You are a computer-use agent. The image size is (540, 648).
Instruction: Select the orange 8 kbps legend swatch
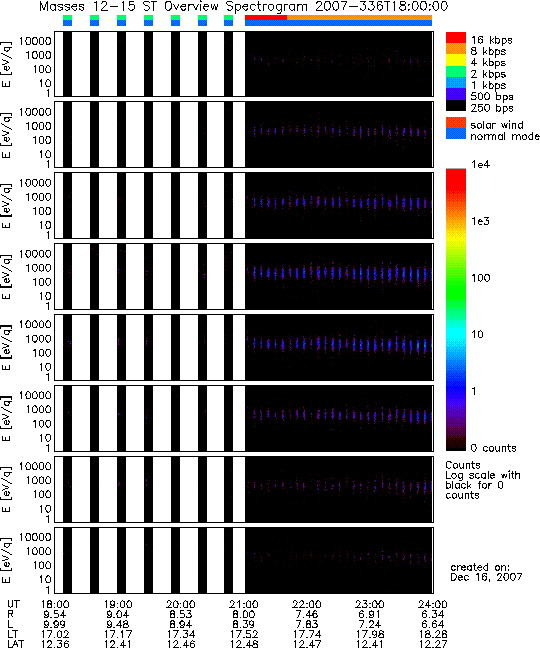point(456,49)
